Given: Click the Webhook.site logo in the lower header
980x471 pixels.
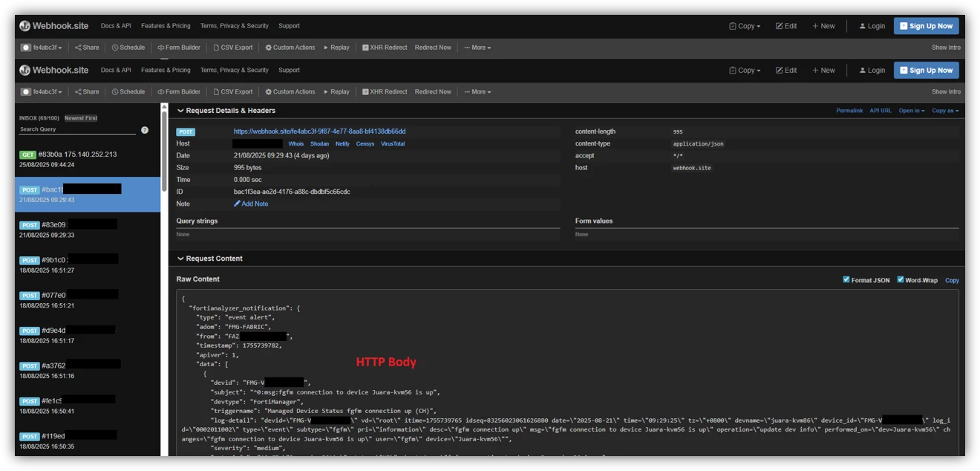Looking at the screenshot, I should [x=54, y=71].
